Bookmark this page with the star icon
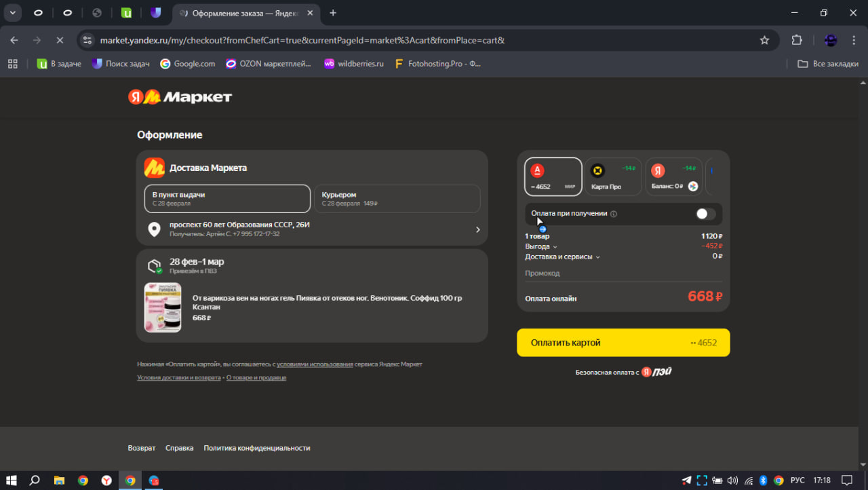 [764, 40]
